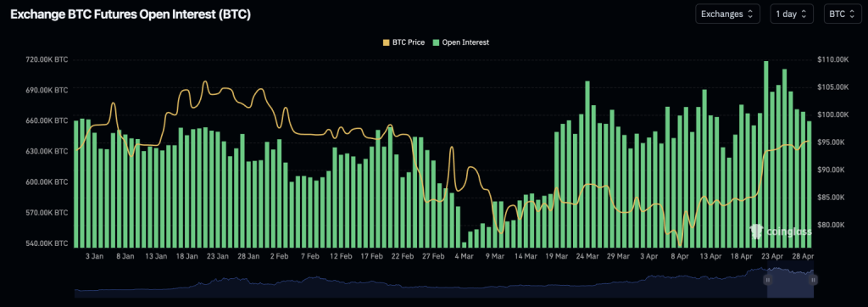Toggle the Open Interest legend series
The height and width of the screenshot is (307, 868).
(461, 42)
